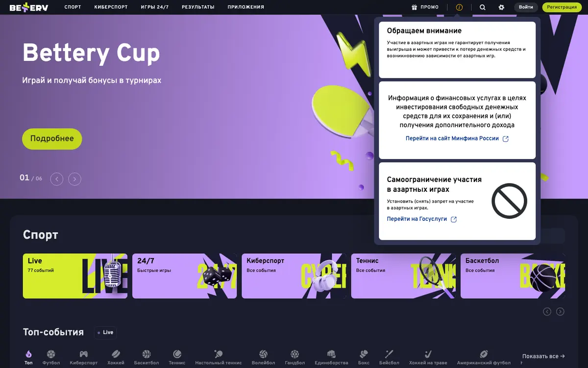Screen dimensions: 588x368
Task: Go to next banner slide
Action: (74, 179)
